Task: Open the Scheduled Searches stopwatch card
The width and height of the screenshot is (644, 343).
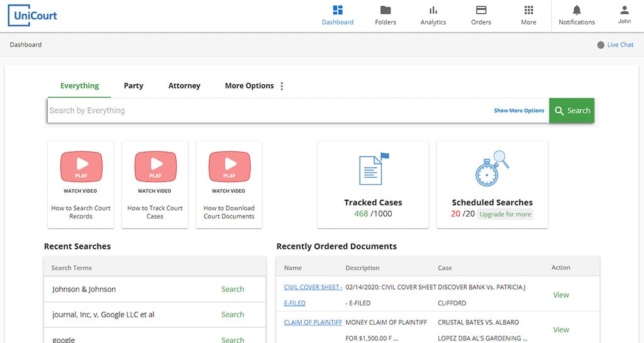Action: pyautogui.click(x=492, y=184)
